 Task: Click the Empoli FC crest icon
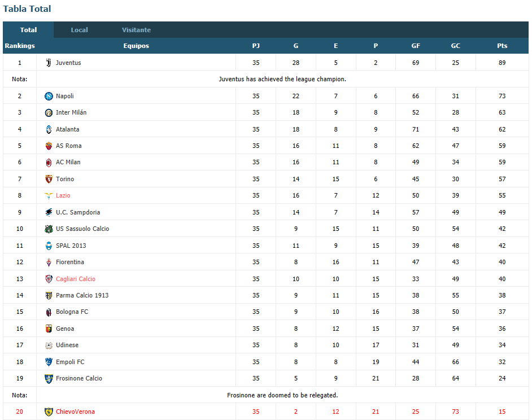pos(49,362)
